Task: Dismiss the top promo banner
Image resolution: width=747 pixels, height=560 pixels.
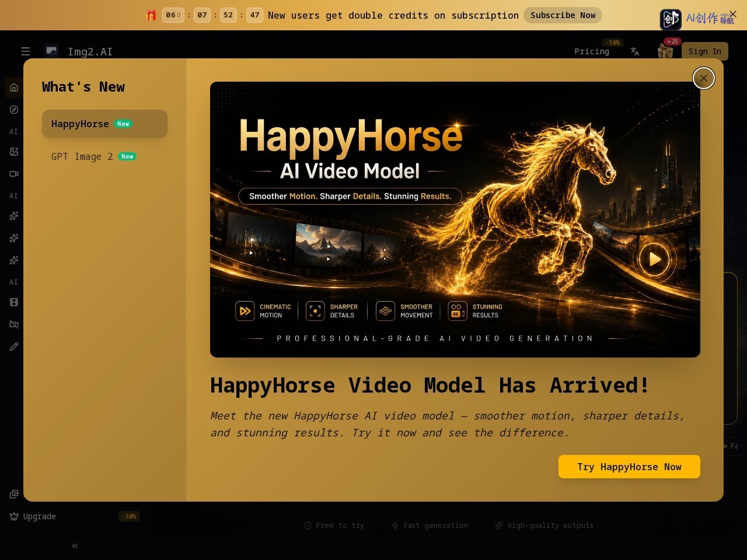Action: [x=733, y=14]
